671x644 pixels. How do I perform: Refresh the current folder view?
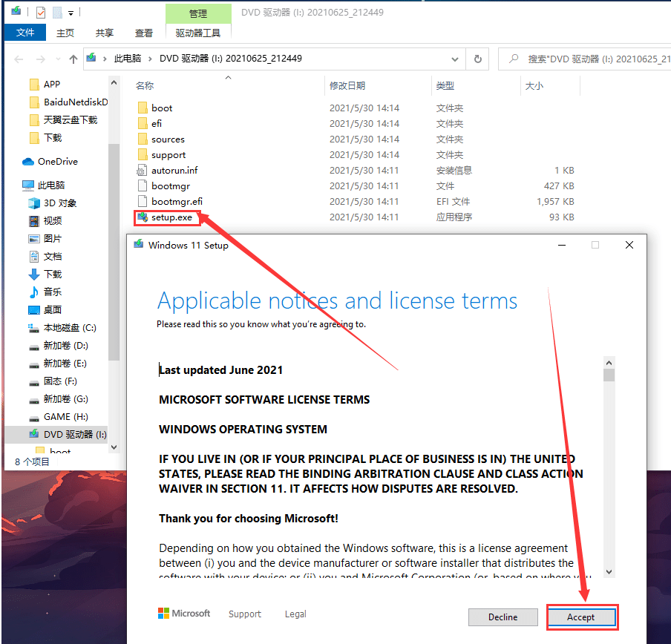tap(478, 59)
